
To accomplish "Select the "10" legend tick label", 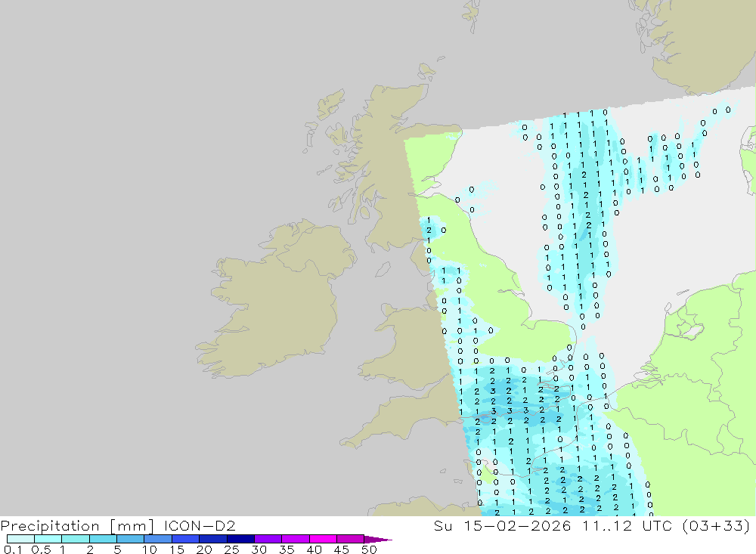I will click(x=150, y=549).
